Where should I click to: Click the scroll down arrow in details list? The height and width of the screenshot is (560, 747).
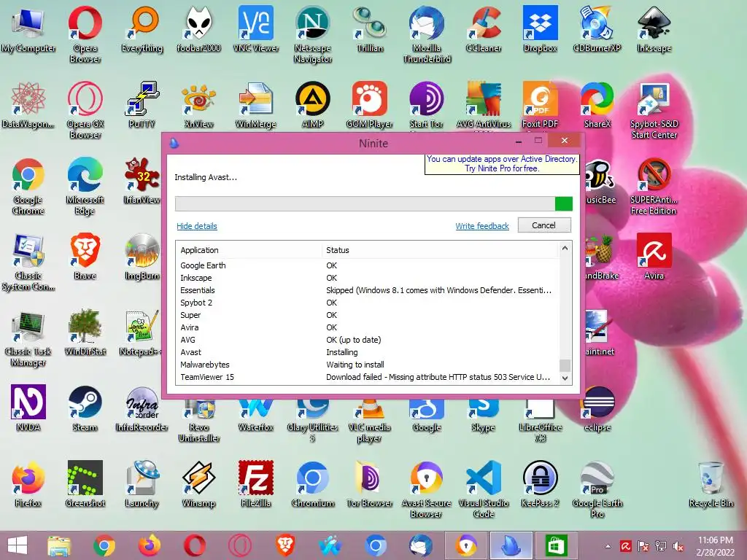(x=565, y=378)
